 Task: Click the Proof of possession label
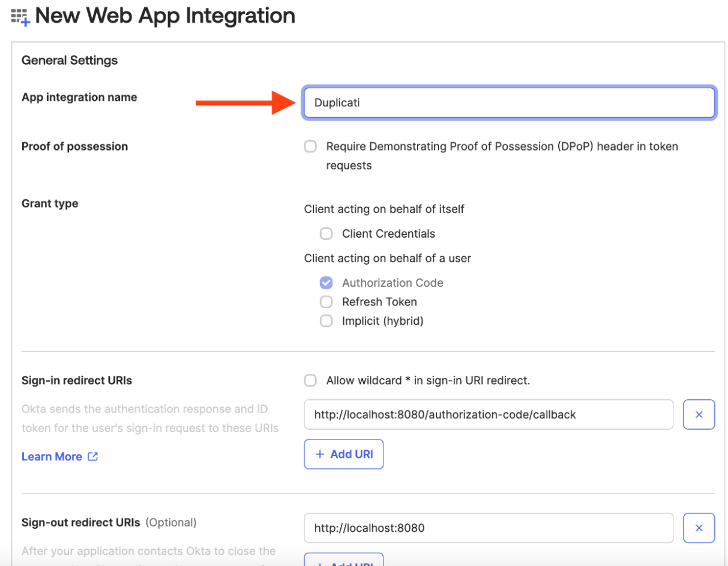tap(74, 146)
